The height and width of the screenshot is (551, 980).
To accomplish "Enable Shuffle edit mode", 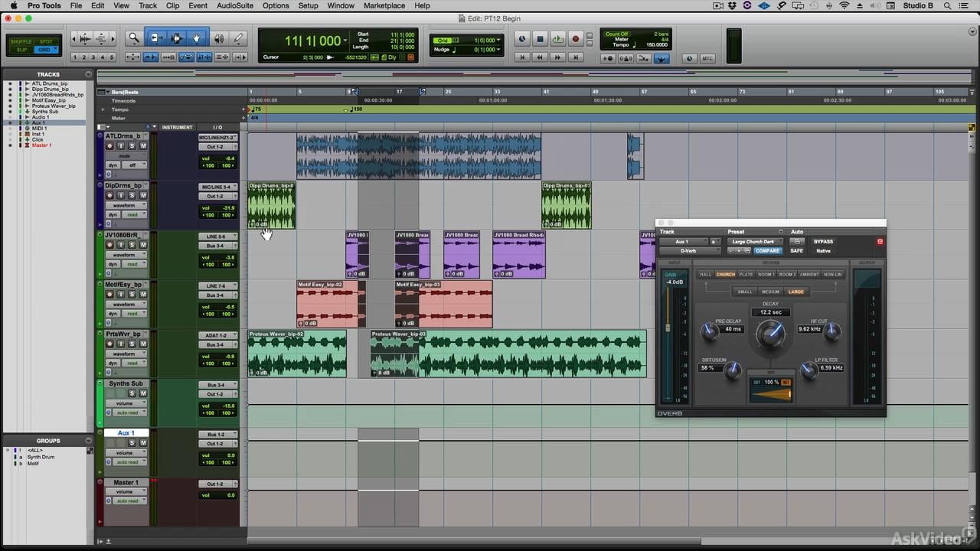I will (21, 41).
